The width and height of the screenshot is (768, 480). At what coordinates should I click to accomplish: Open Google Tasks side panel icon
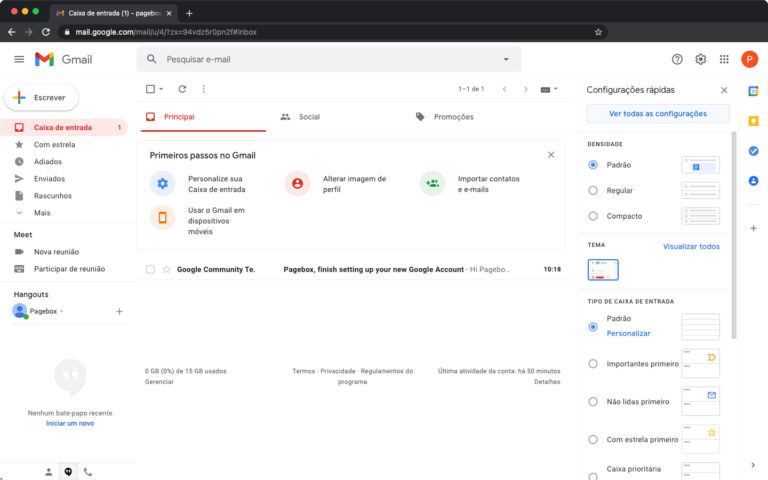(753, 151)
